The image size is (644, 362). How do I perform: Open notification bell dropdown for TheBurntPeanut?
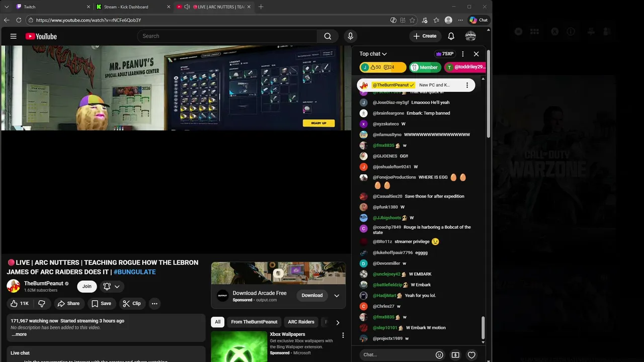click(112, 286)
